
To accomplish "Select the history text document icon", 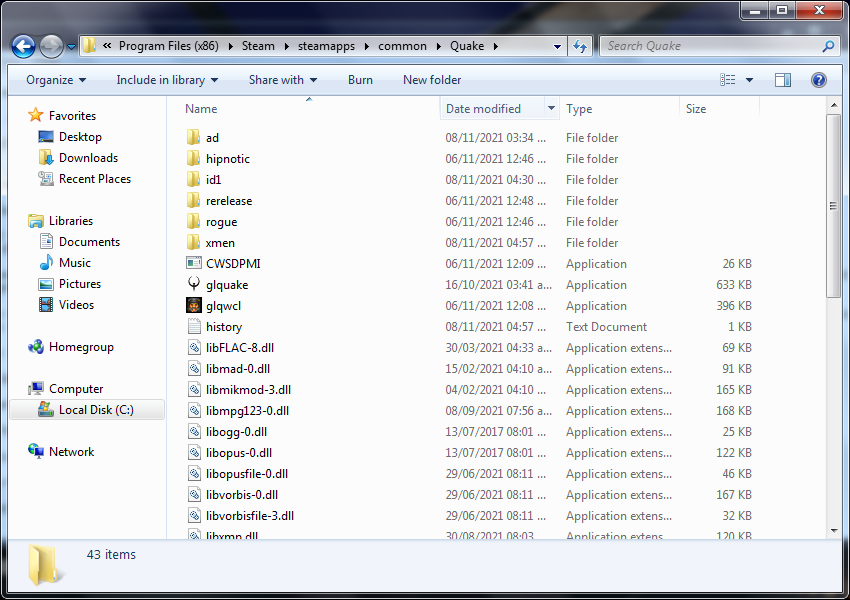I will tap(194, 327).
